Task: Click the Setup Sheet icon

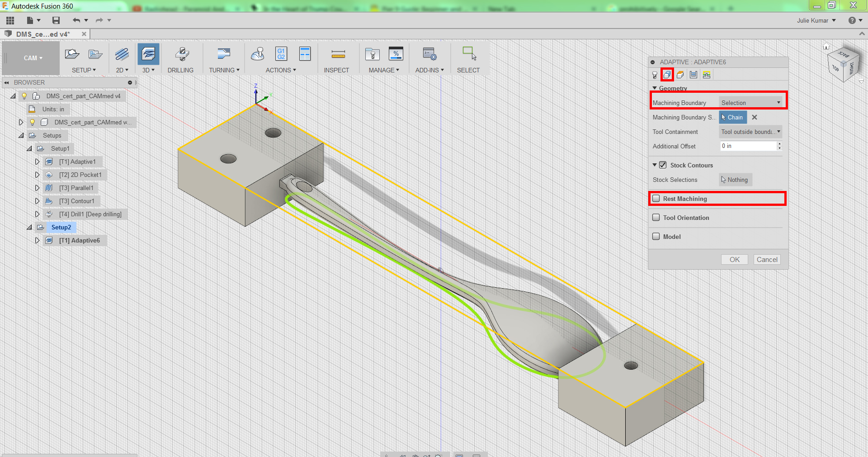Action: click(x=305, y=54)
